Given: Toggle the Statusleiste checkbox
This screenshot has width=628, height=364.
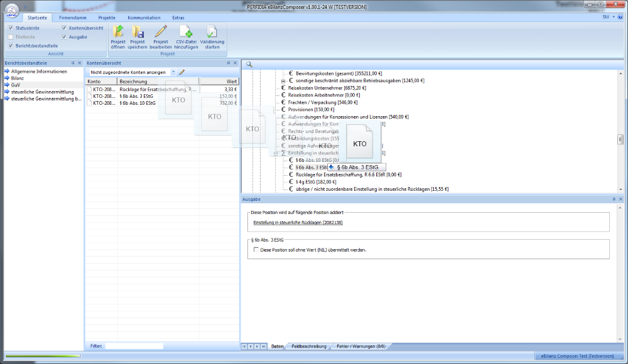Looking at the screenshot, I should (11, 28).
